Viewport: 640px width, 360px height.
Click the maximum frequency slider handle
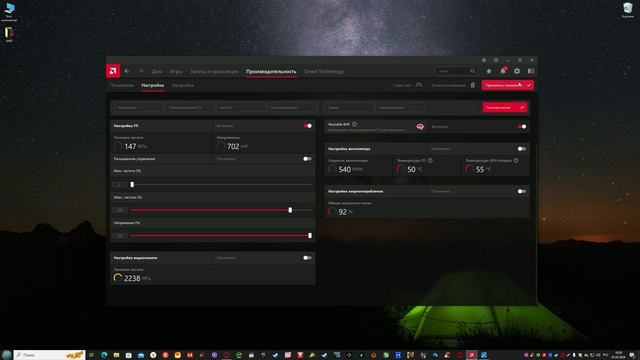click(290, 210)
